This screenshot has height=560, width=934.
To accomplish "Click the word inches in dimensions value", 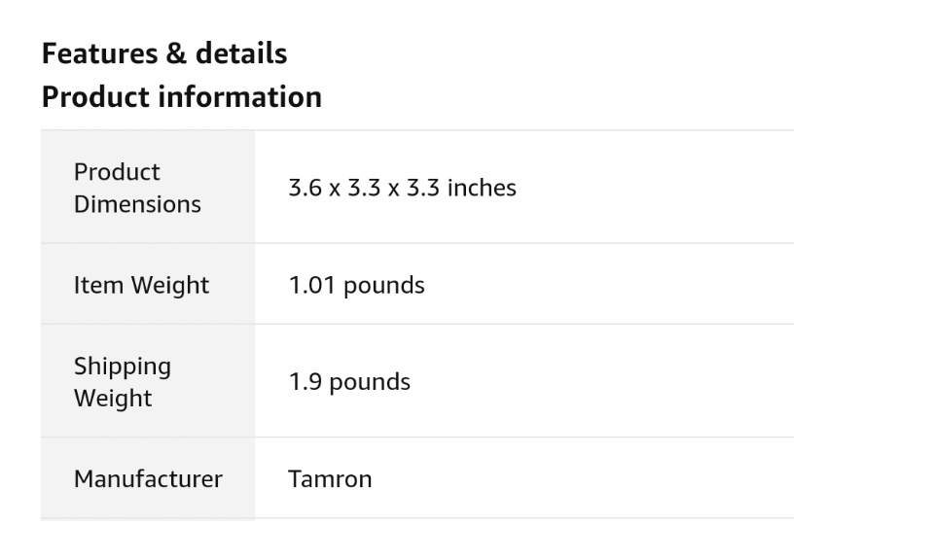I will tap(482, 188).
